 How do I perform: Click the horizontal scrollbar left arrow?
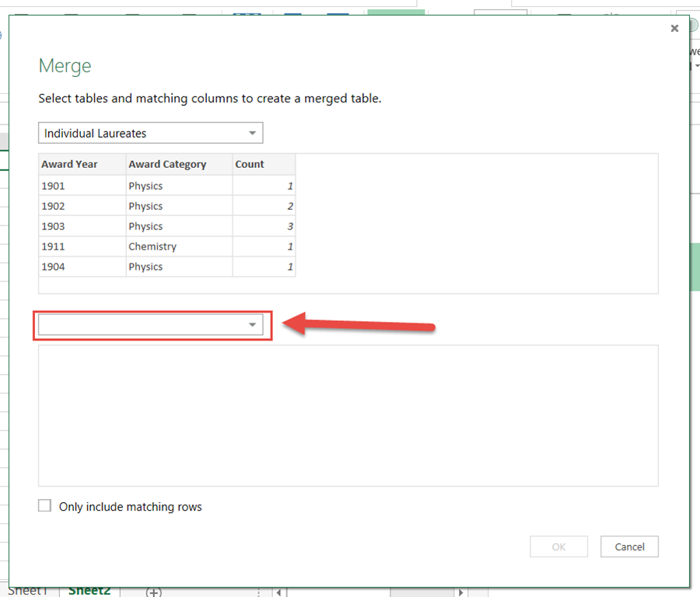tap(279, 592)
